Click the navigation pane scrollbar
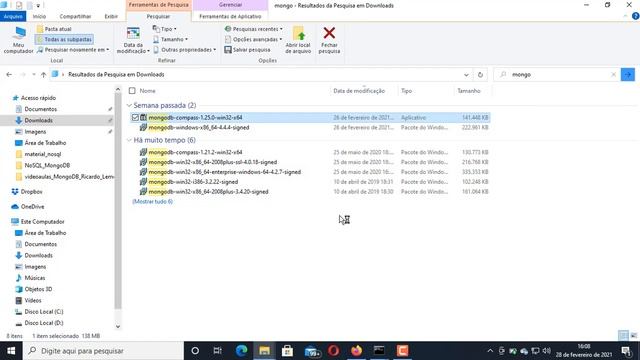 click(118, 200)
